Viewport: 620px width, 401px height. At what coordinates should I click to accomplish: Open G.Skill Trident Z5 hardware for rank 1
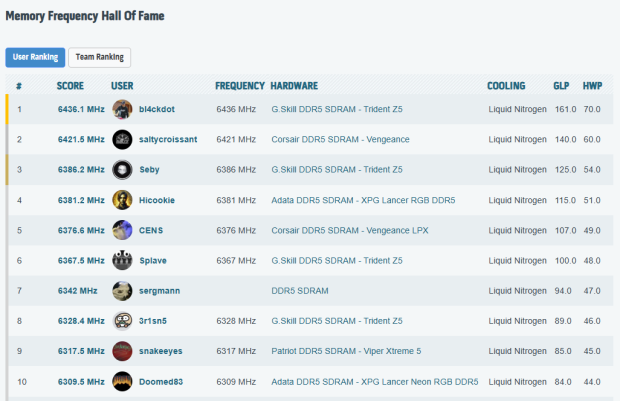[337, 109]
